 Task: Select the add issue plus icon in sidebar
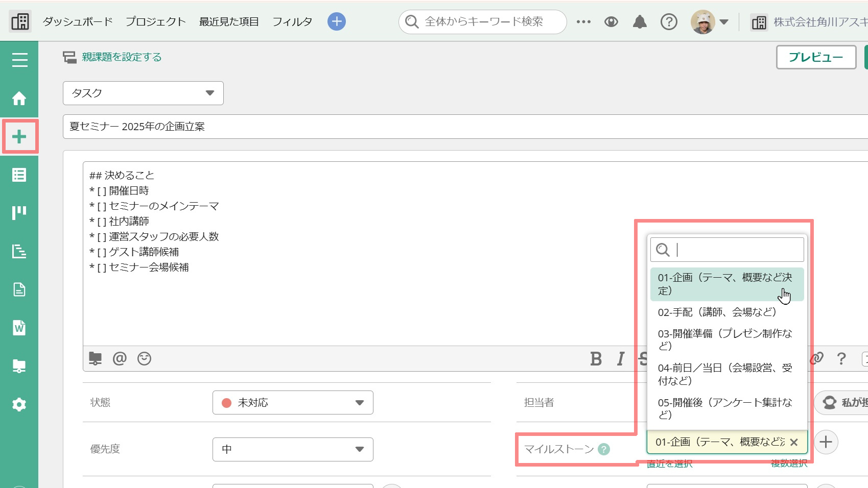click(x=19, y=136)
